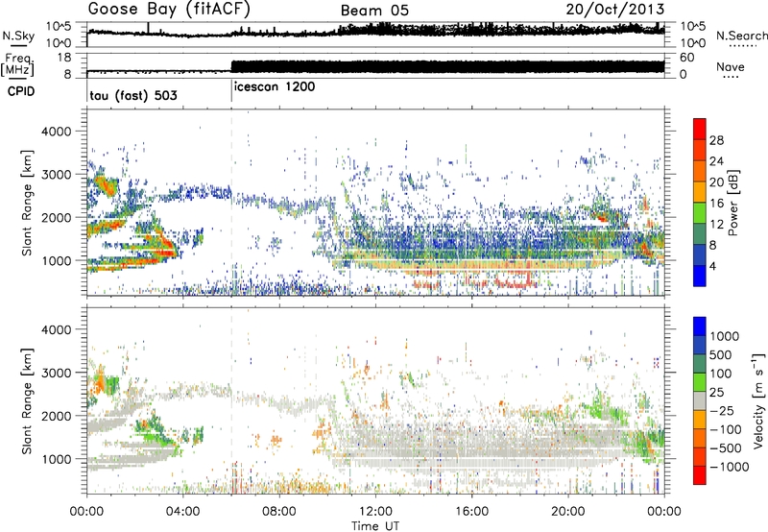Click the 'N.Sky' legend label

click(x=18, y=36)
